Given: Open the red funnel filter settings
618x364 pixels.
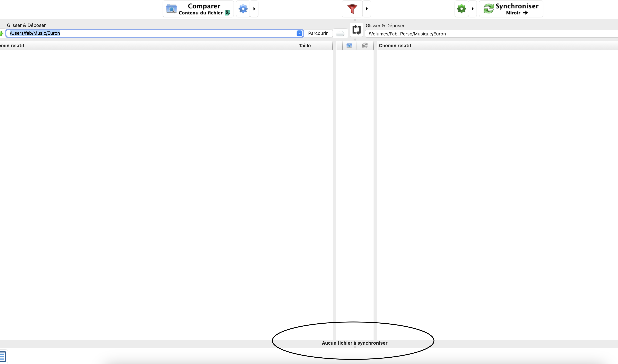Looking at the screenshot, I should 352,9.
